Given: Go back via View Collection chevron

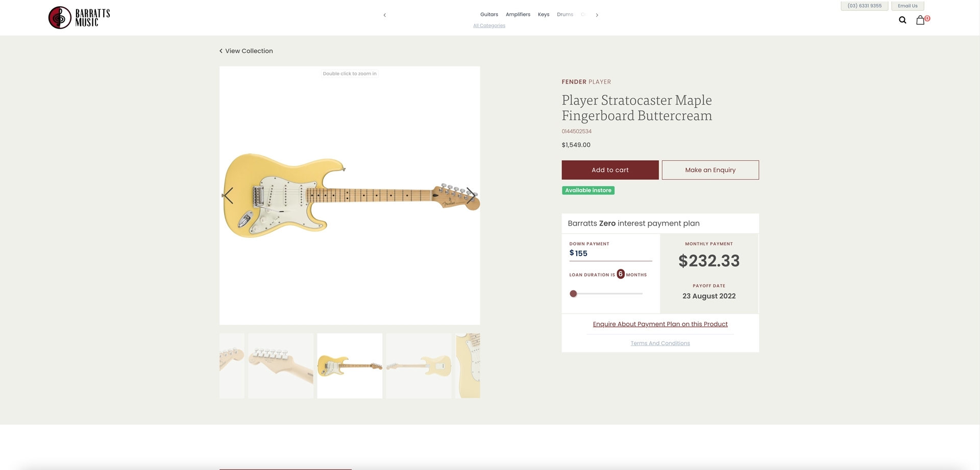Looking at the screenshot, I should coord(221,51).
